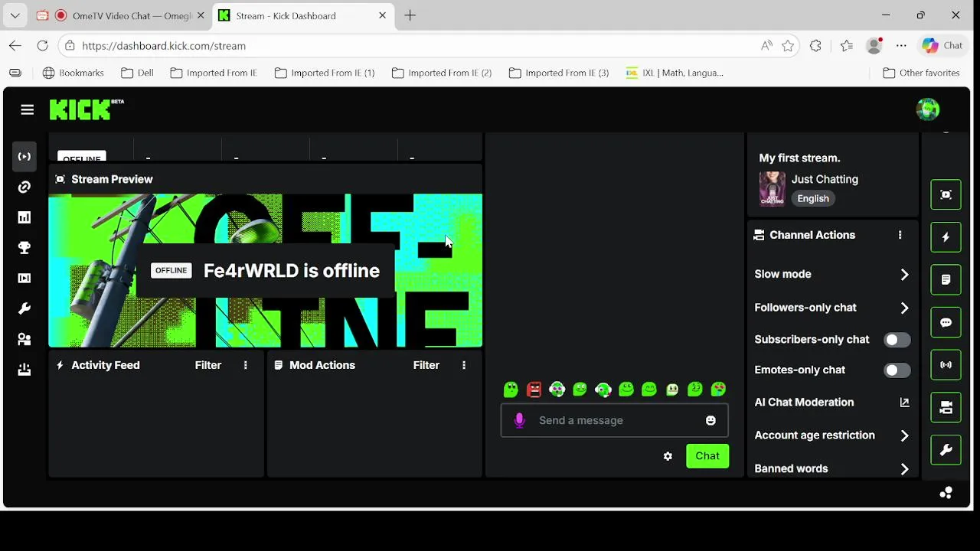
Task: Toggle broadcast signal icon in right rail
Action: 946,365
